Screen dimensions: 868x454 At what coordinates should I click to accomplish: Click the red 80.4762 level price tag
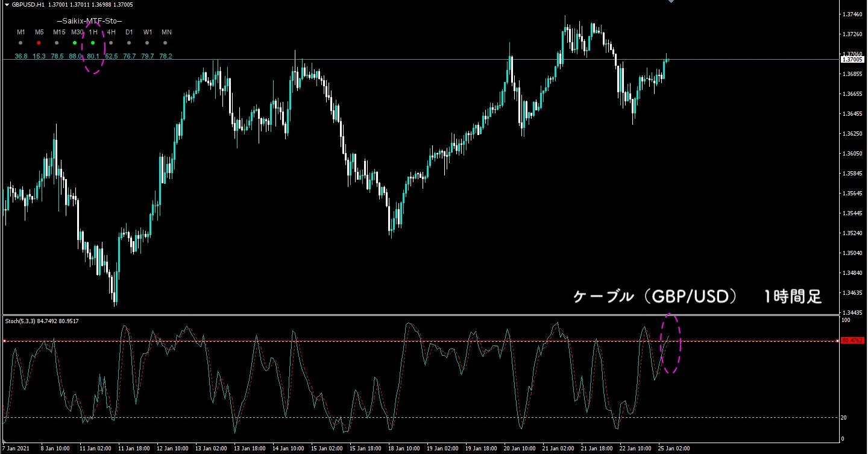click(851, 341)
